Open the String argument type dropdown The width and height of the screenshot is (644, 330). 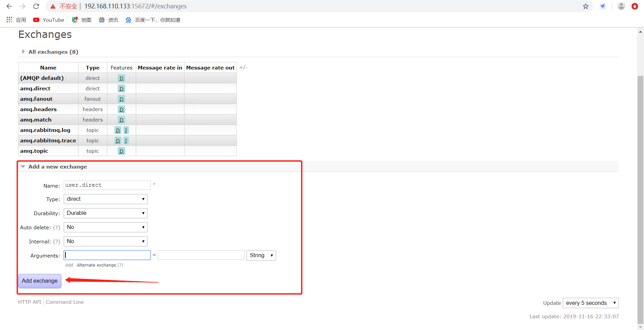[x=261, y=255]
